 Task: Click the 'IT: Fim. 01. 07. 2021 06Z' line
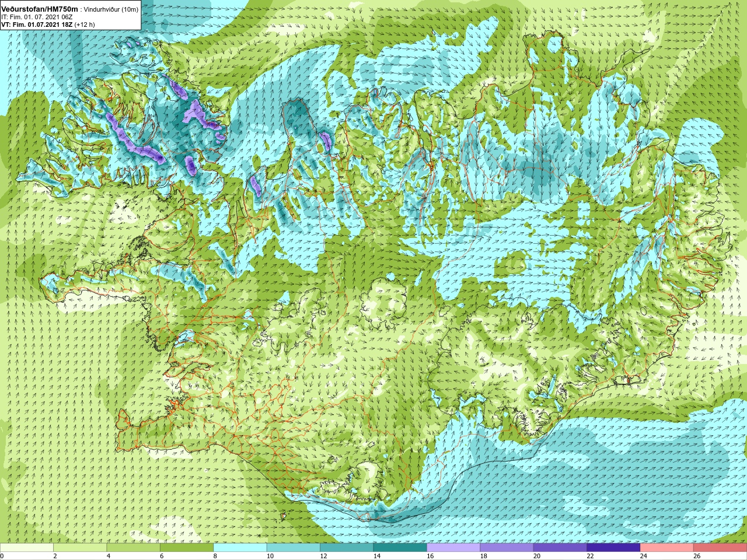point(37,17)
